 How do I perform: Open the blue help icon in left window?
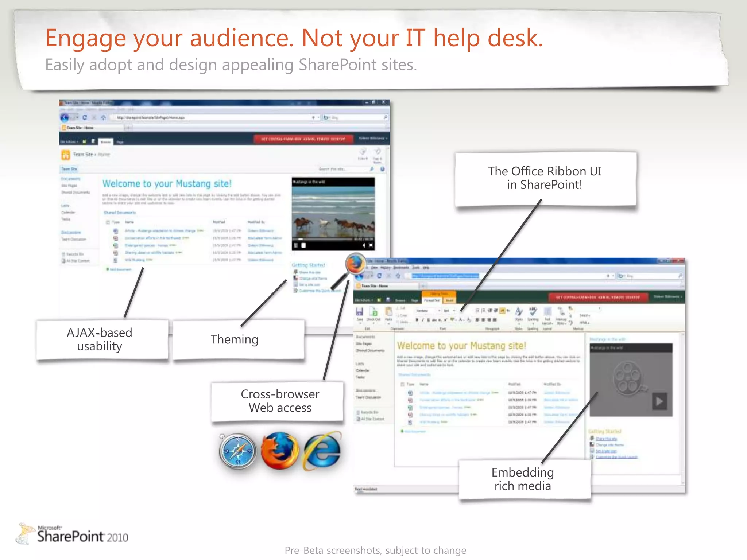pos(382,169)
